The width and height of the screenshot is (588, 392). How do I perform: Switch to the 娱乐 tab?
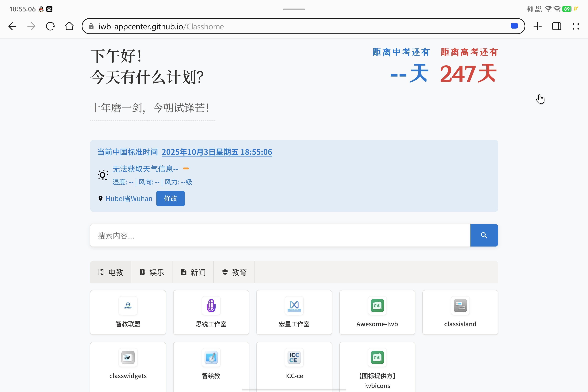(x=152, y=272)
